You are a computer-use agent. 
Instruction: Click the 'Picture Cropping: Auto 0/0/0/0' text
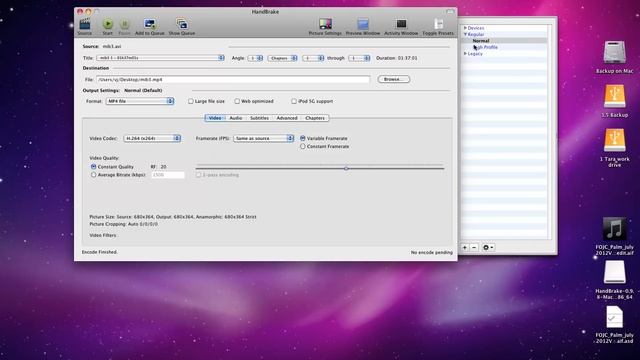point(123,224)
